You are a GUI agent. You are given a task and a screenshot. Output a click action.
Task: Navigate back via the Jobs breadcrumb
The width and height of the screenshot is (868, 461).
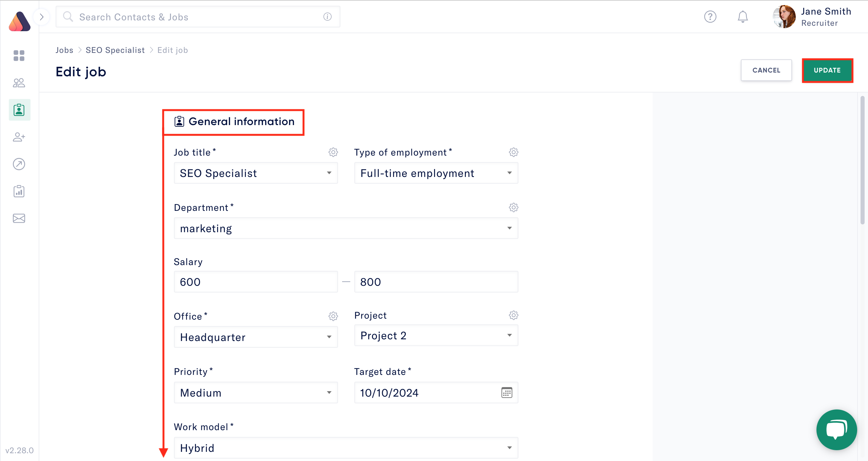point(64,50)
